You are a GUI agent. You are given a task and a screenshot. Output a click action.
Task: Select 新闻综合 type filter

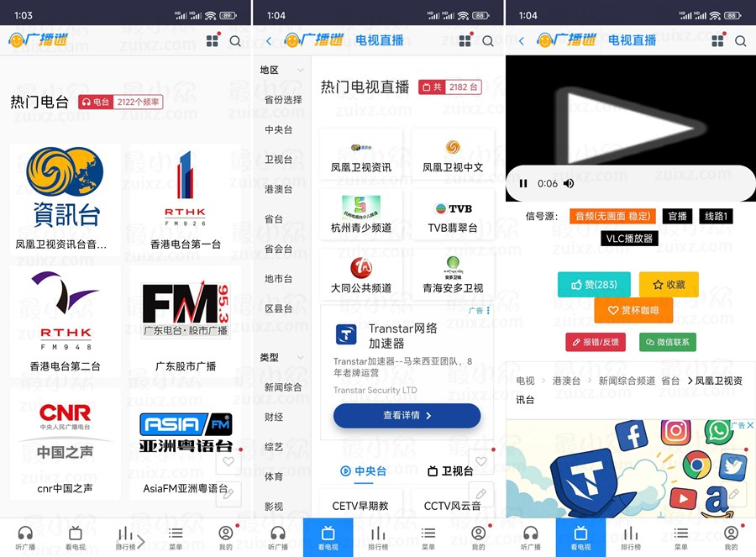pos(283,387)
